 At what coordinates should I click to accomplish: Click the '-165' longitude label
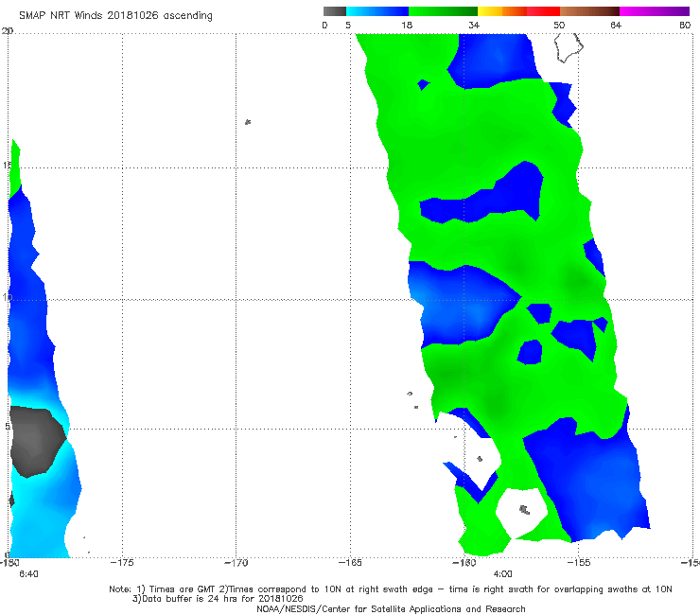(350, 563)
